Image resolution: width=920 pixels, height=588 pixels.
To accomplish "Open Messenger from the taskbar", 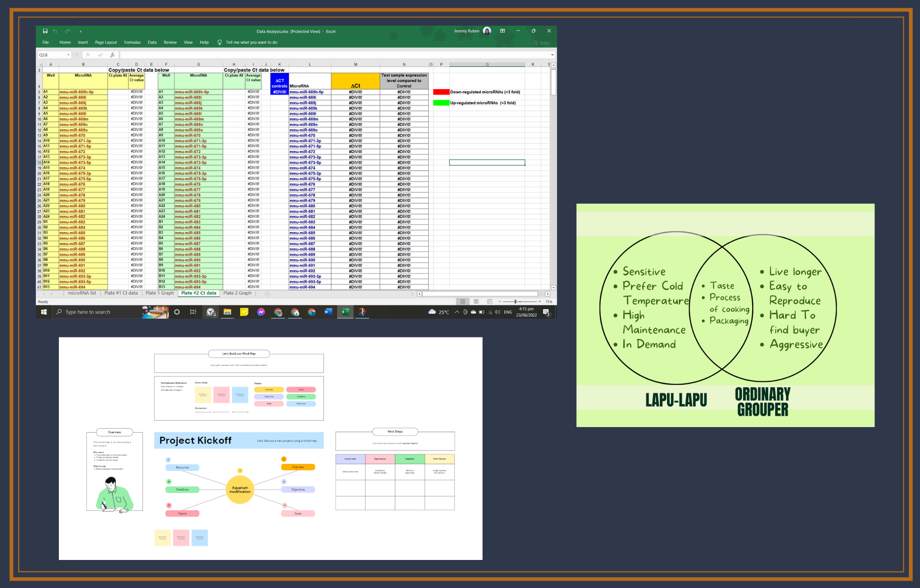I will [x=261, y=312].
